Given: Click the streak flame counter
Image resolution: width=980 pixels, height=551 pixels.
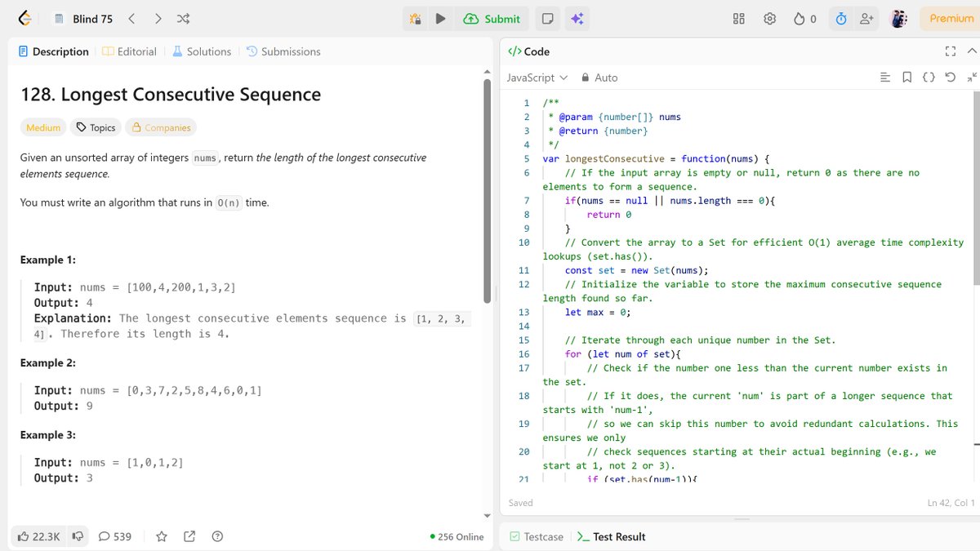Looking at the screenshot, I should coord(805,19).
